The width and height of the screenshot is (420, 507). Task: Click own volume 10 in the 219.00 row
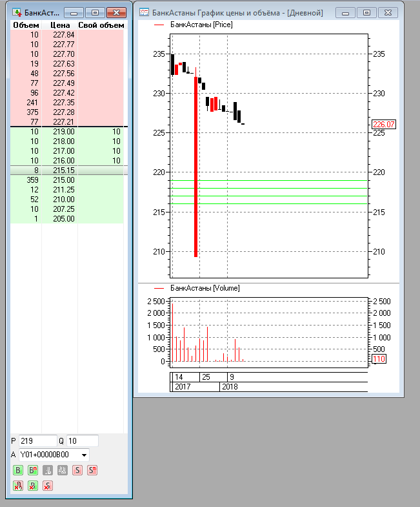[116, 132]
